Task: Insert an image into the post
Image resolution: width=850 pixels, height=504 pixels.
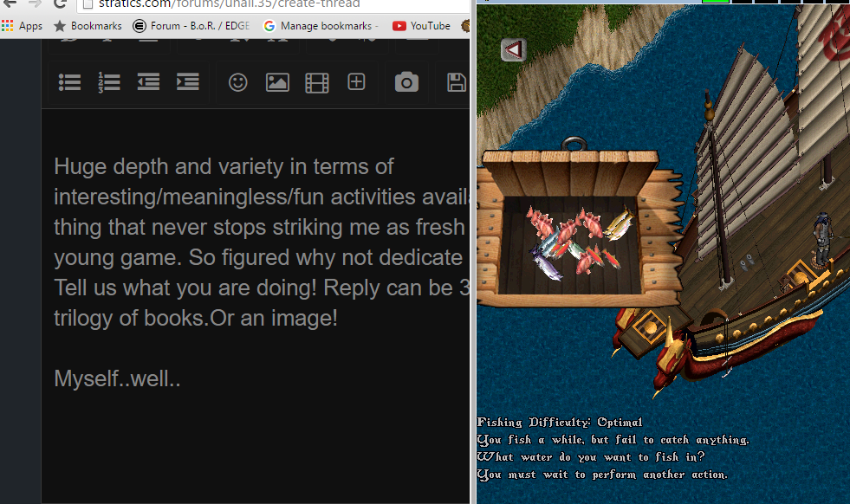Action: pyautogui.click(x=277, y=82)
